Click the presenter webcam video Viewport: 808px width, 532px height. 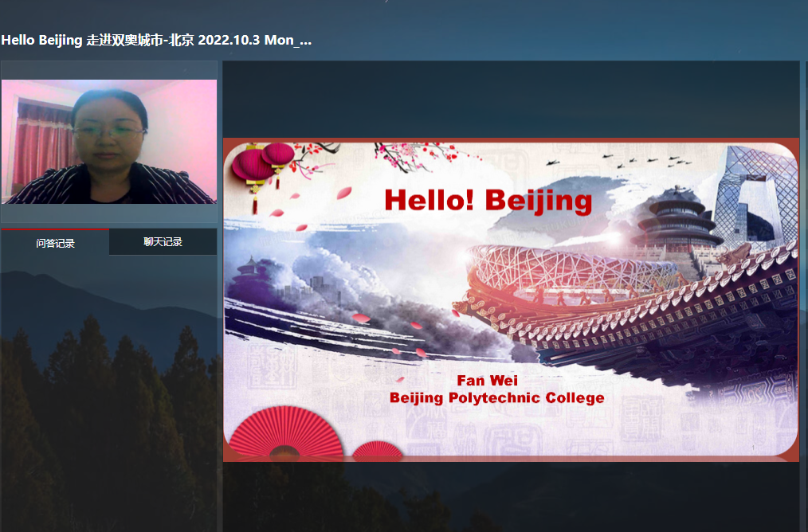(x=109, y=142)
